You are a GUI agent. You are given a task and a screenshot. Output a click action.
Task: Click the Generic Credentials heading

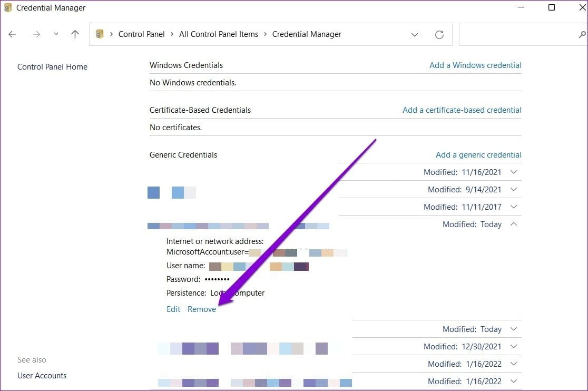click(183, 155)
